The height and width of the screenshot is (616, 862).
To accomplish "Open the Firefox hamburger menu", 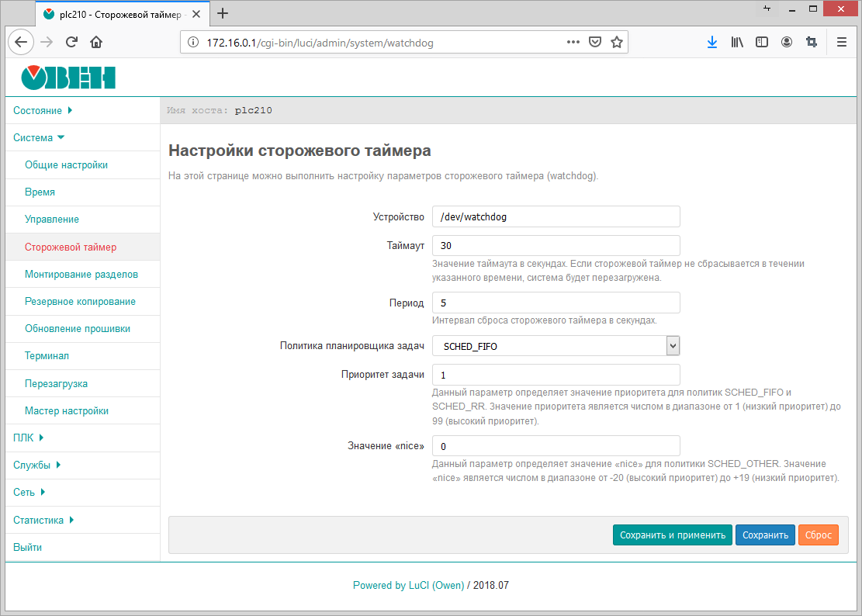I will point(841,43).
